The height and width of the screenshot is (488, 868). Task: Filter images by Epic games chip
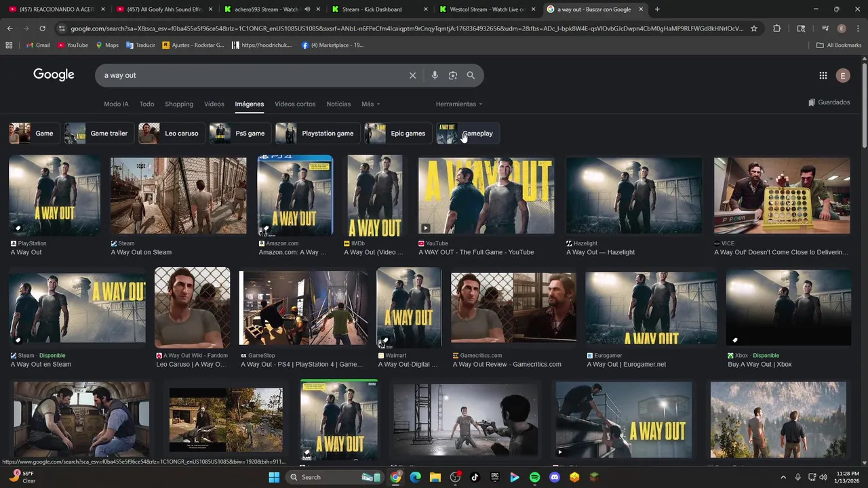397,134
